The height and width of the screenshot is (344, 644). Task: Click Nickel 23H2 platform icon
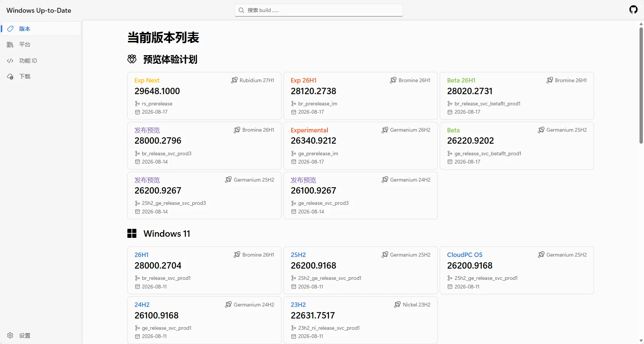397,305
